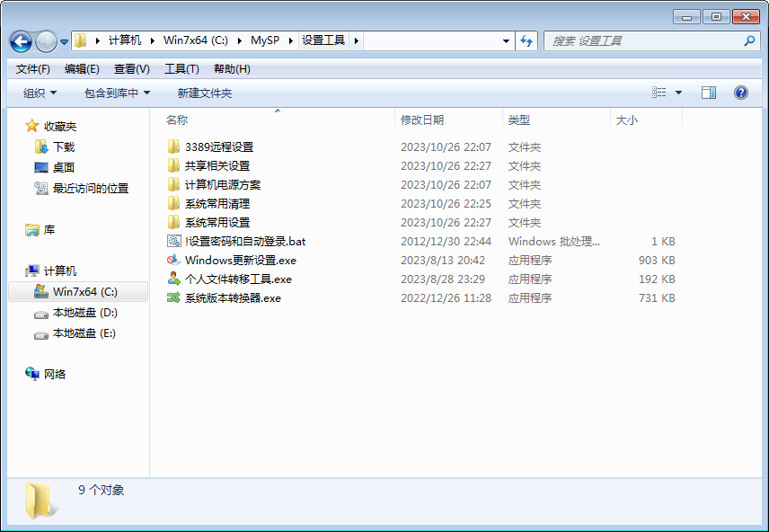Image resolution: width=769 pixels, height=532 pixels.
Task: Run the !设置密码和自动登录.bat batch file
Action: click(234, 241)
